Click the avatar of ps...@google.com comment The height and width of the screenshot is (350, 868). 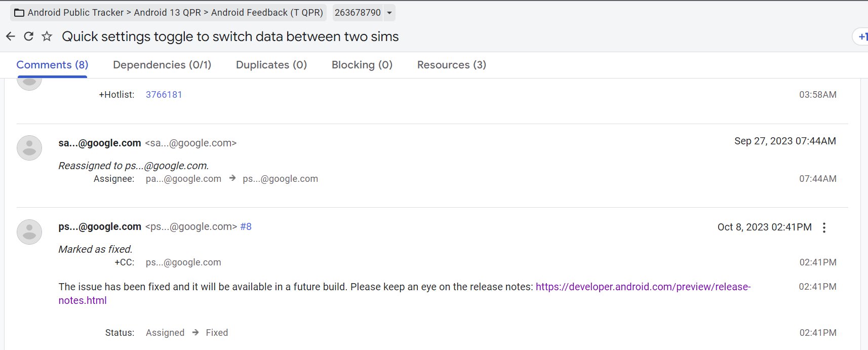tap(29, 232)
